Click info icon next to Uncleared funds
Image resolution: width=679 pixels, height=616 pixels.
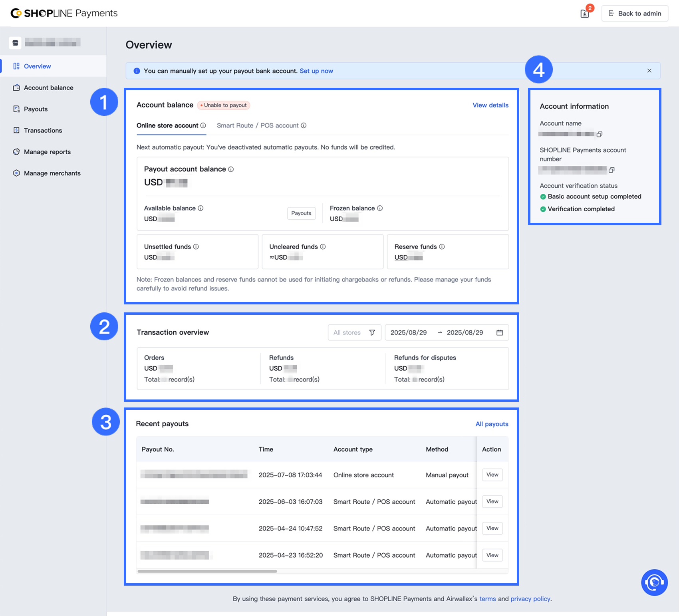tap(323, 247)
